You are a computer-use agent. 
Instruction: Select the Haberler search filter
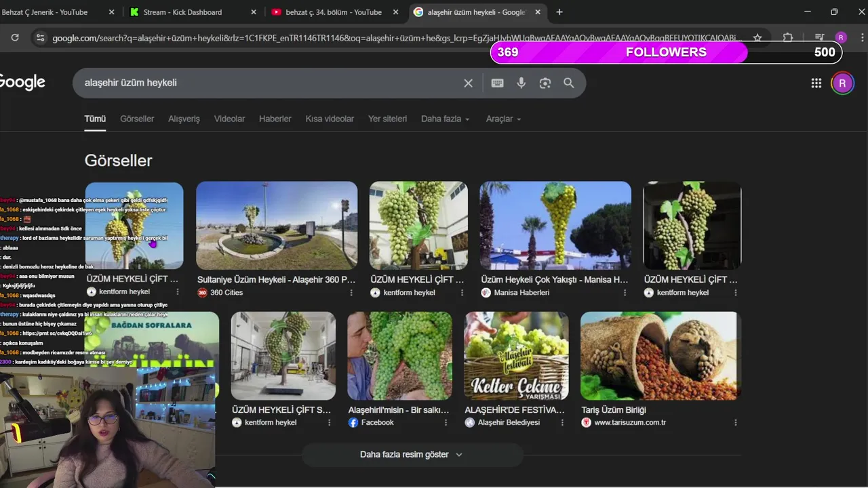click(275, 119)
